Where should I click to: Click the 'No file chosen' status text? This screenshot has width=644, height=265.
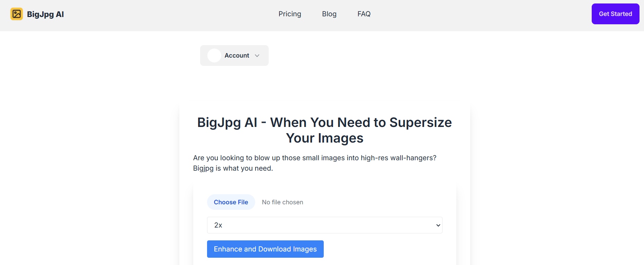[283, 202]
